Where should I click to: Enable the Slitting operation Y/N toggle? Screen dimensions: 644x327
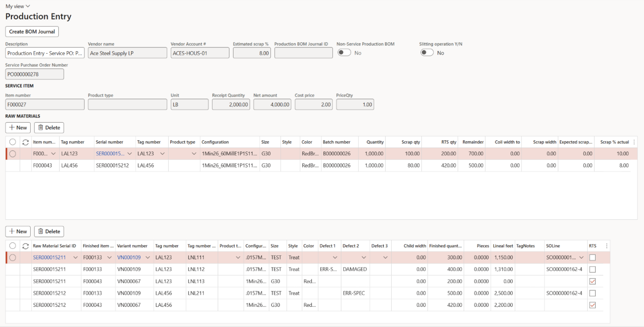point(427,52)
